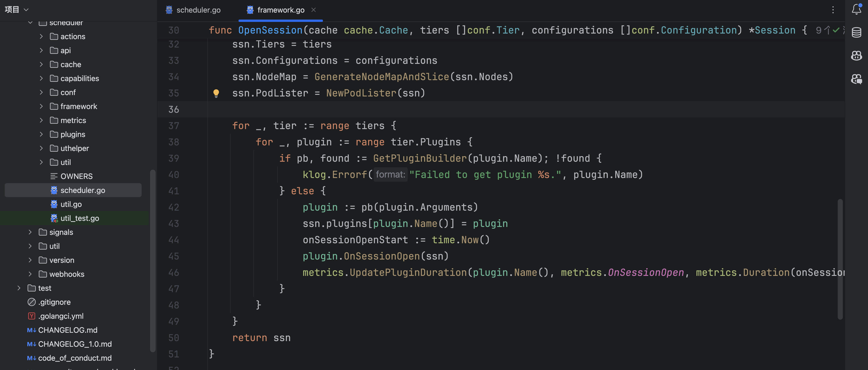Click the .gitignore file icon

(32, 302)
